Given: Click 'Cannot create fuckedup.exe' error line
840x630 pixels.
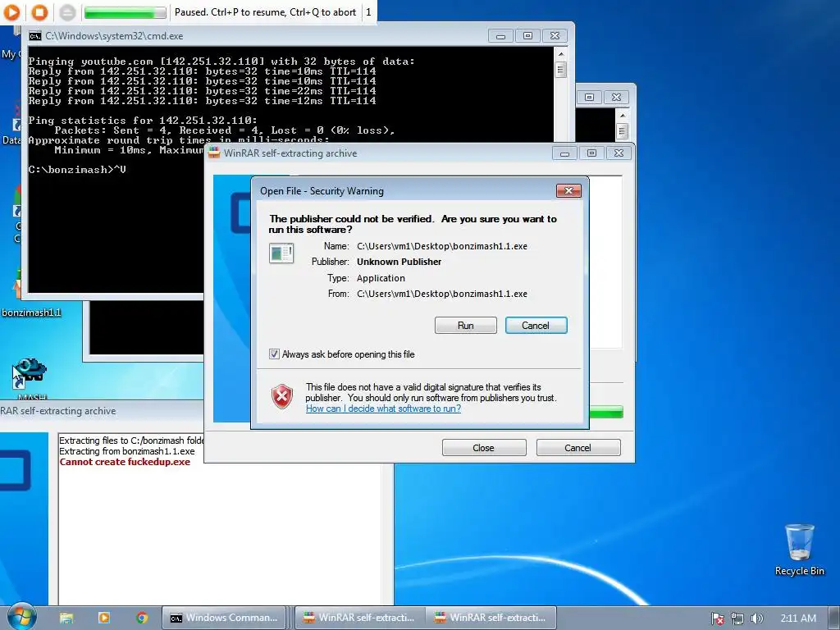Looking at the screenshot, I should tap(125, 462).
